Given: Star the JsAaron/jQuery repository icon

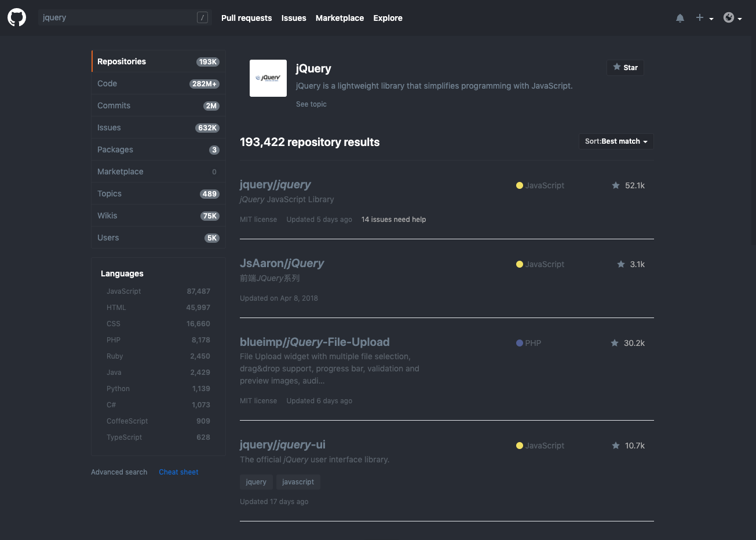Looking at the screenshot, I should 620,264.
